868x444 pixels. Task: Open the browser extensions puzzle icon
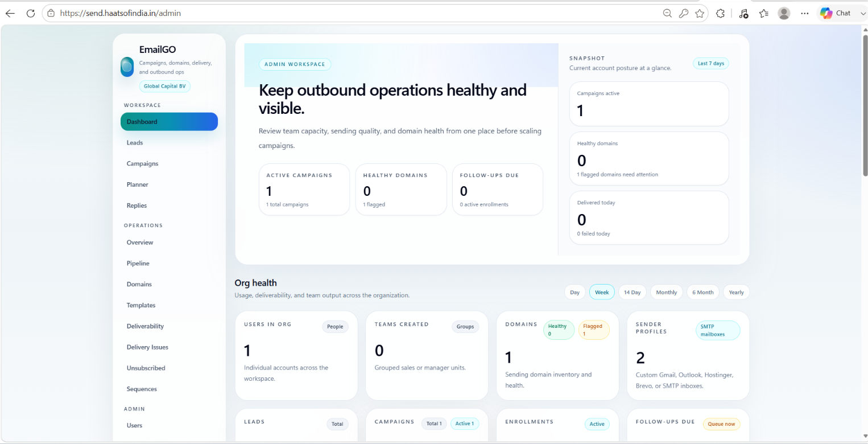pyautogui.click(x=721, y=13)
